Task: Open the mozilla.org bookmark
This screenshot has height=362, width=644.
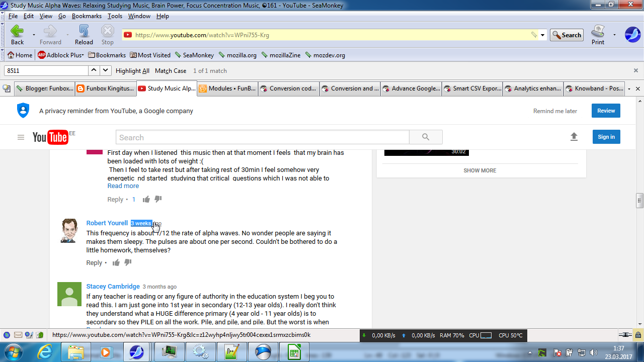Action: [238, 55]
